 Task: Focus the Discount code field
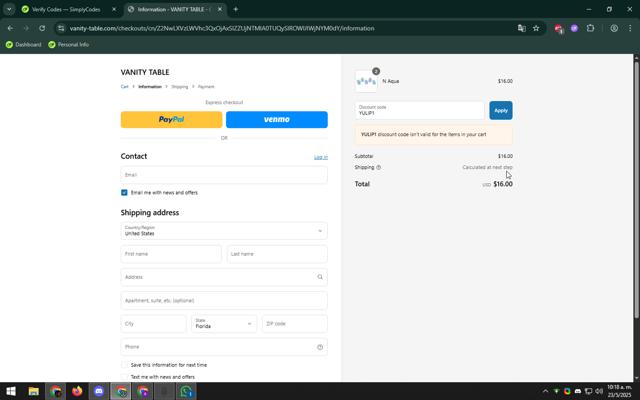[x=420, y=110]
